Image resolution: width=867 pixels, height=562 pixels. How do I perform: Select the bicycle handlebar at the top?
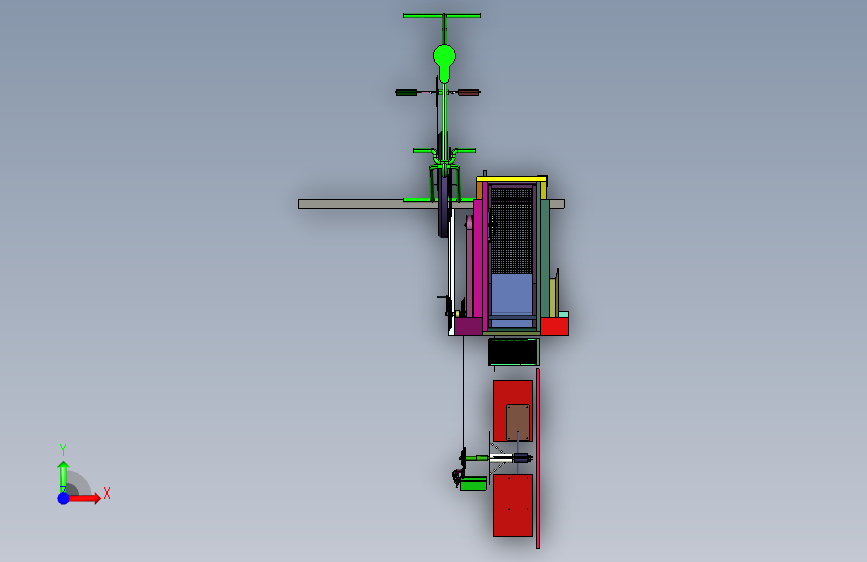[x=442, y=15]
